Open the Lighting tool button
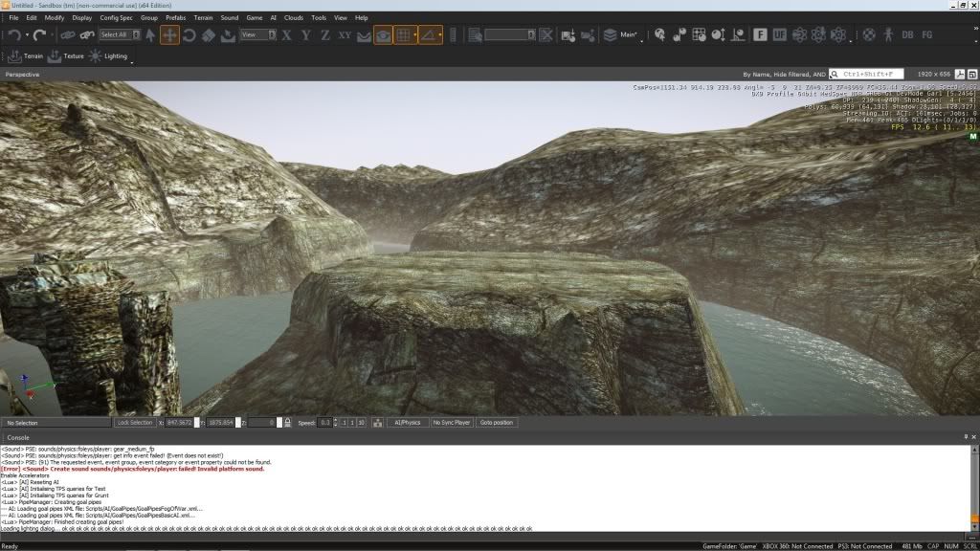This screenshot has width=980, height=551. pos(108,56)
